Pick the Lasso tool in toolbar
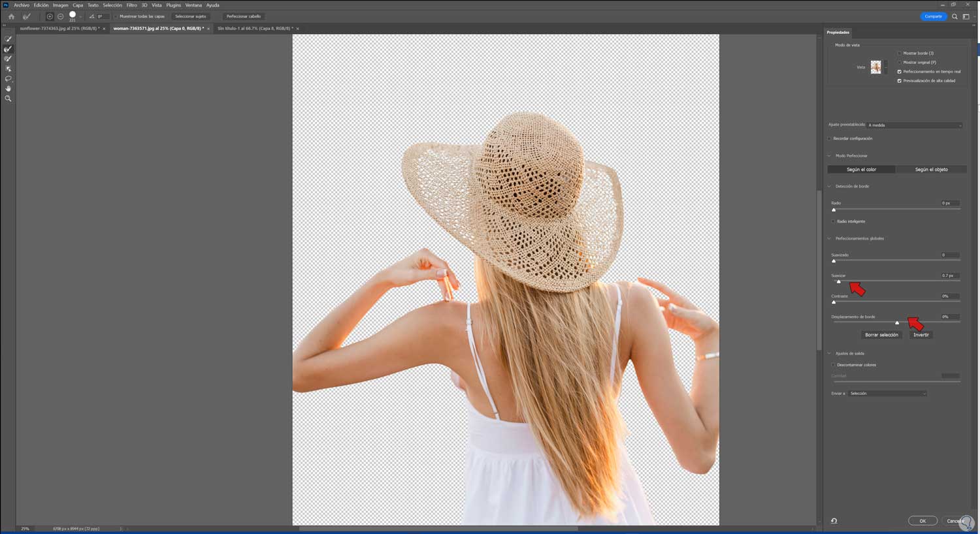This screenshot has width=980, height=534. 8,79
